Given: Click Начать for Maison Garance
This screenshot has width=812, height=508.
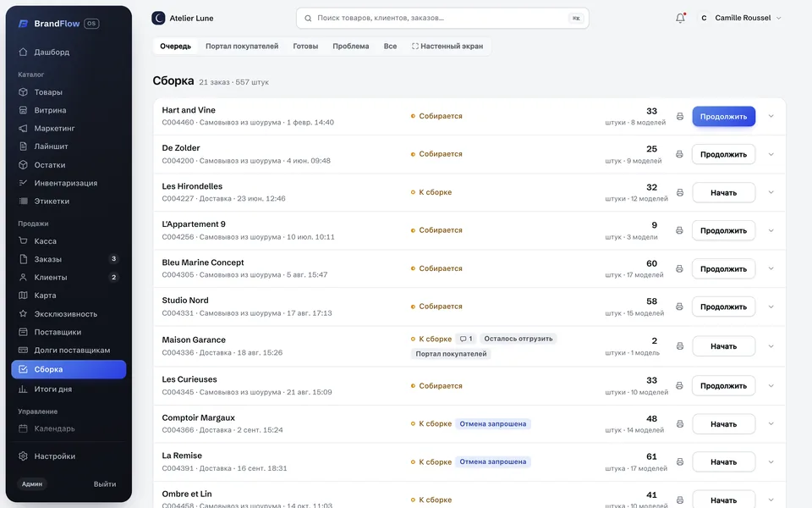Looking at the screenshot, I should [x=723, y=346].
